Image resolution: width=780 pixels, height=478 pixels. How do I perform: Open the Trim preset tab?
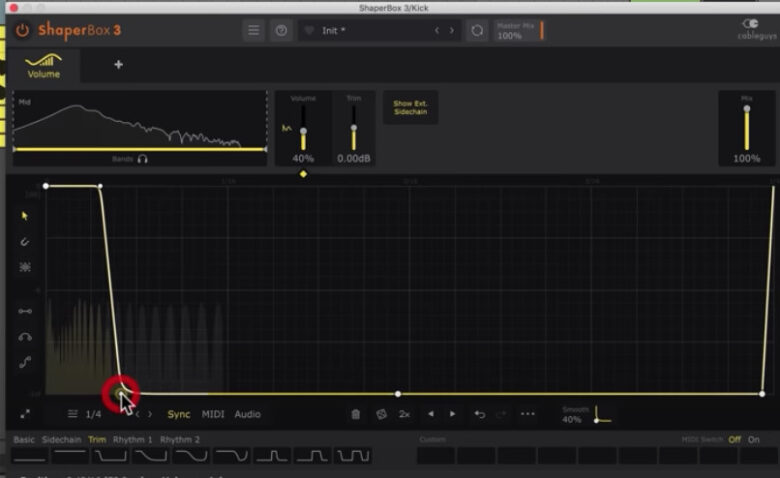pyautogui.click(x=97, y=440)
